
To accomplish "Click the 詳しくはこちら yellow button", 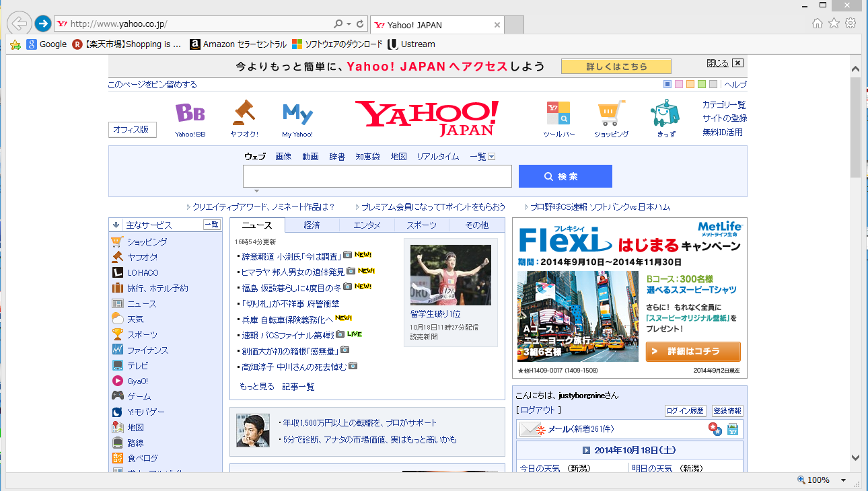I will [x=616, y=67].
